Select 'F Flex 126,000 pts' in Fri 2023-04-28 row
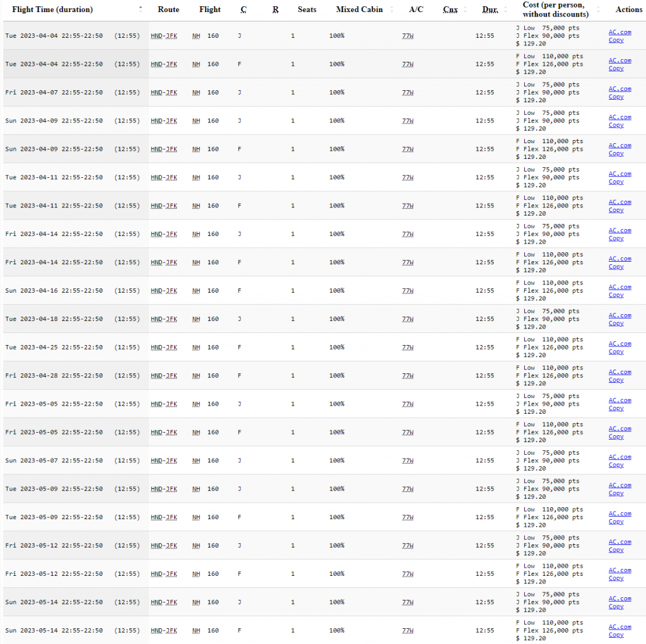646x644 pixels. 549,376
